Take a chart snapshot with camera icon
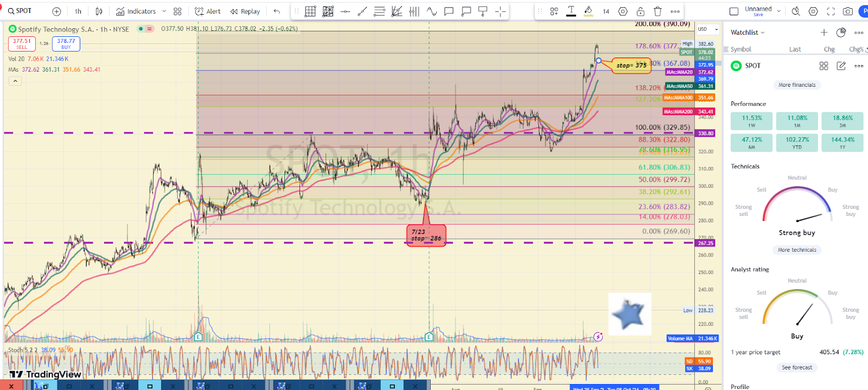Image resolution: width=868 pixels, height=390 pixels. [848, 11]
